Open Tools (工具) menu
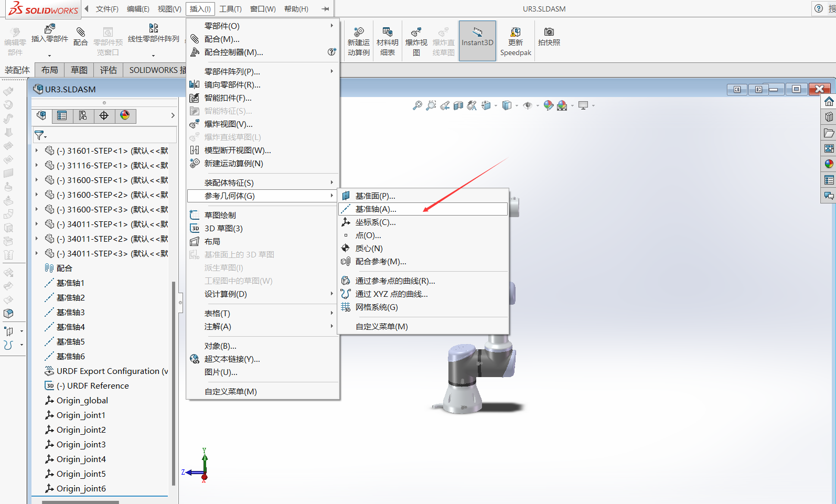Image resolution: width=836 pixels, height=504 pixels. point(230,9)
